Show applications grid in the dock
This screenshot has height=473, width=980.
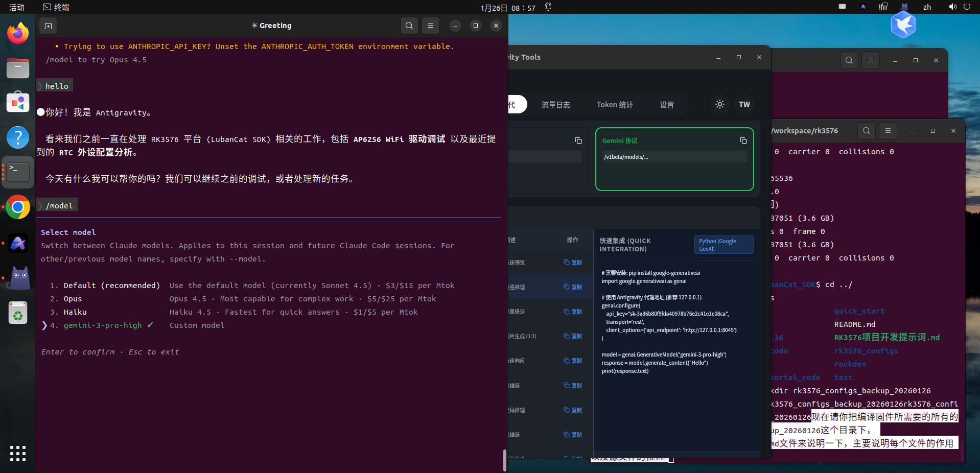point(18,453)
